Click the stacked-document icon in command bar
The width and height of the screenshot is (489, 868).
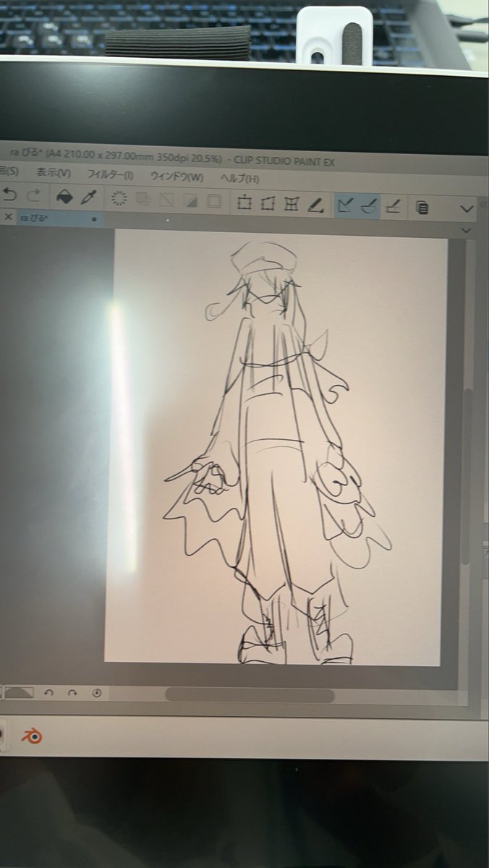click(x=422, y=208)
